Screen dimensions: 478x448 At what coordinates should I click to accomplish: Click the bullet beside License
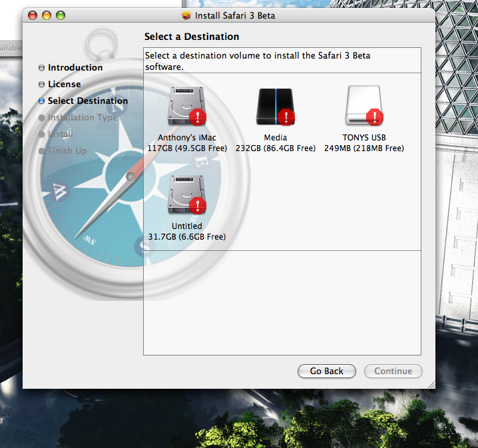pyautogui.click(x=41, y=85)
